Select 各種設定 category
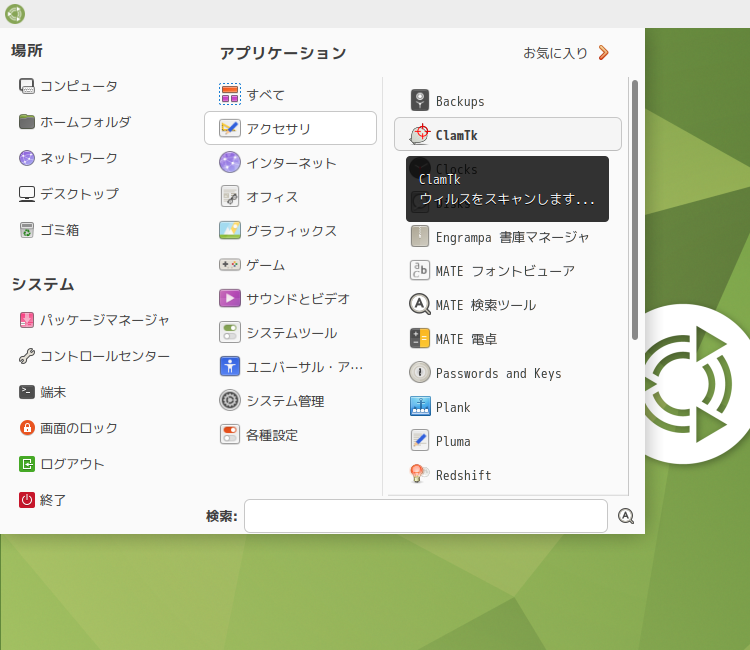Viewport: 750px width, 650px height. (290, 435)
